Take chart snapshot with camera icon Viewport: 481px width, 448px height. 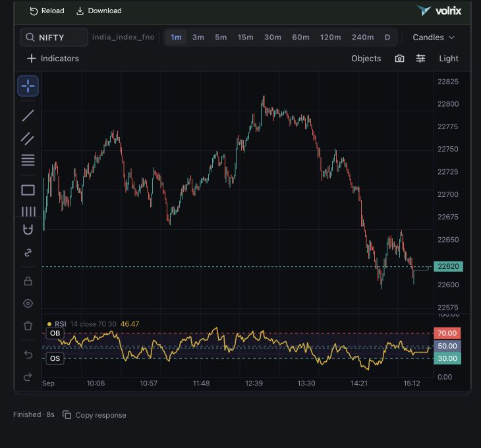point(399,59)
